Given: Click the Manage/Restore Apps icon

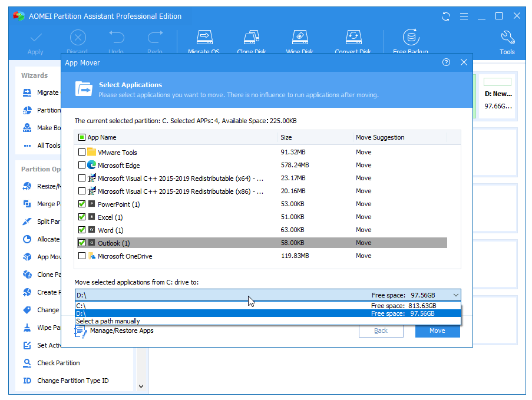Looking at the screenshot, I should point(81,331).
